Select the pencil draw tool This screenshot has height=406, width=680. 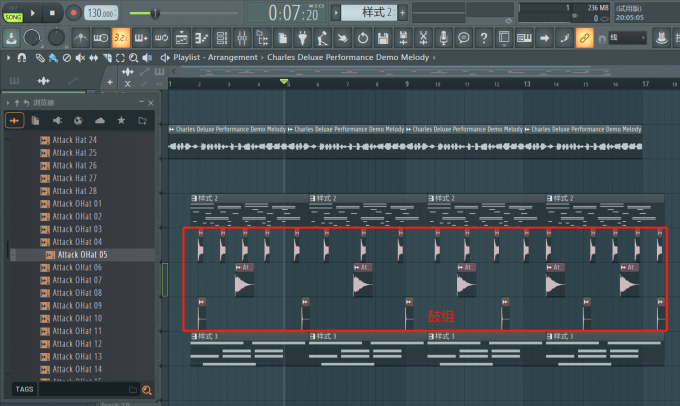pyautogui.click(x=40, y=58)
